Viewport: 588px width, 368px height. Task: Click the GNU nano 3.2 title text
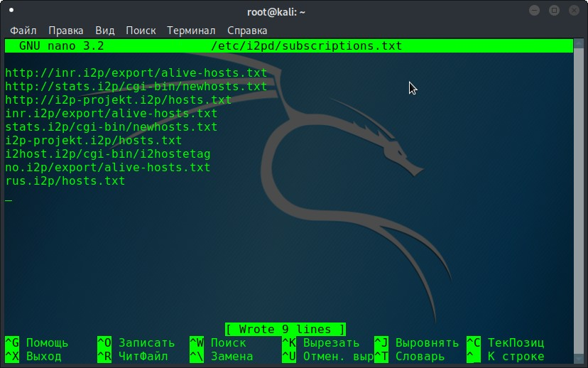coord(62,45)
